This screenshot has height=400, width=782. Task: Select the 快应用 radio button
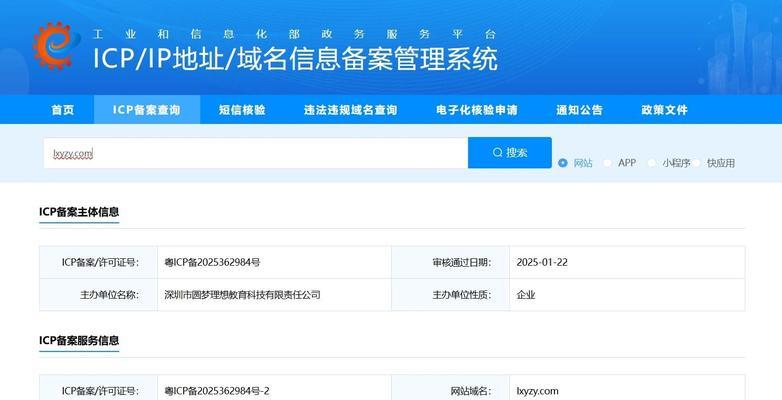pos(696,163)
